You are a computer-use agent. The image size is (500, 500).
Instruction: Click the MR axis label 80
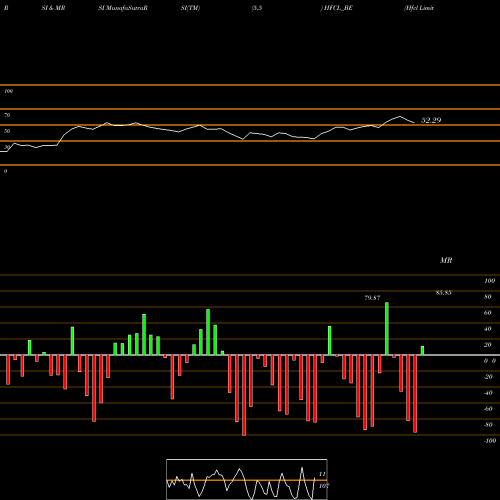(x=488, y=297)
